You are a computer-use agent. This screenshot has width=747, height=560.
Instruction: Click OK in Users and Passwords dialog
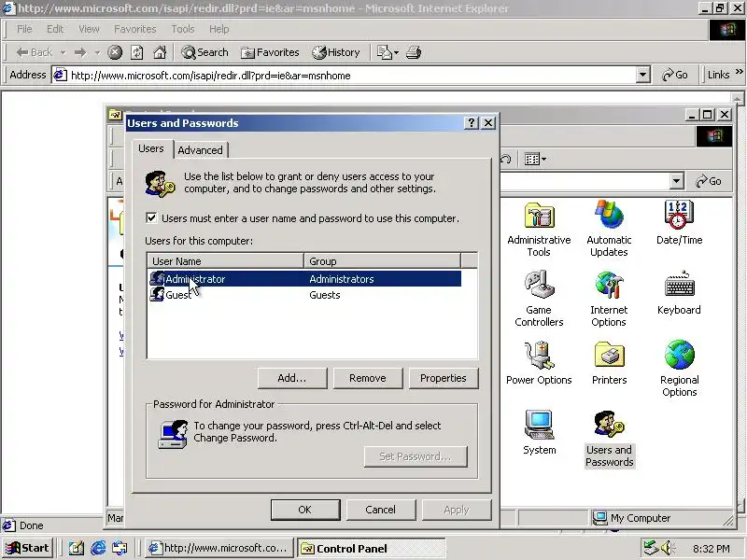[305, 510]
